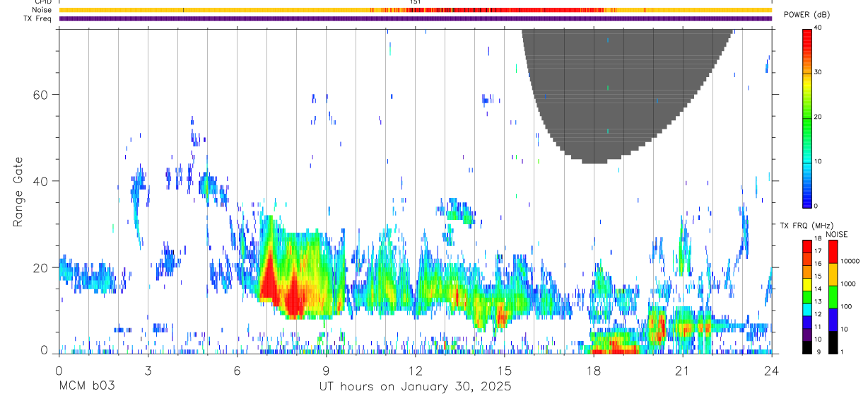Click the '14' tick on TX FRQ colorbar
The image size is (868, 401).
(x=818, y=289)
